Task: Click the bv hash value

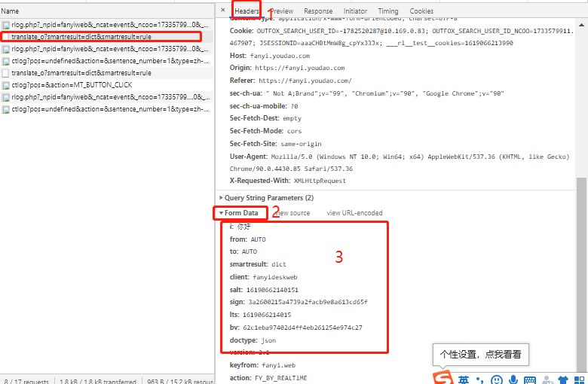Action: click(x=302, y=328)
